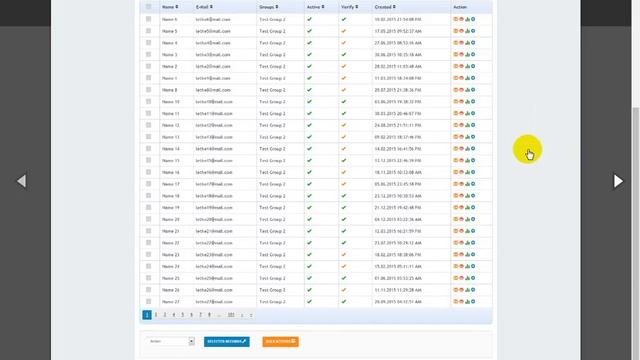Click the red action icon in Name 5 row

click(x=461, y=31)
